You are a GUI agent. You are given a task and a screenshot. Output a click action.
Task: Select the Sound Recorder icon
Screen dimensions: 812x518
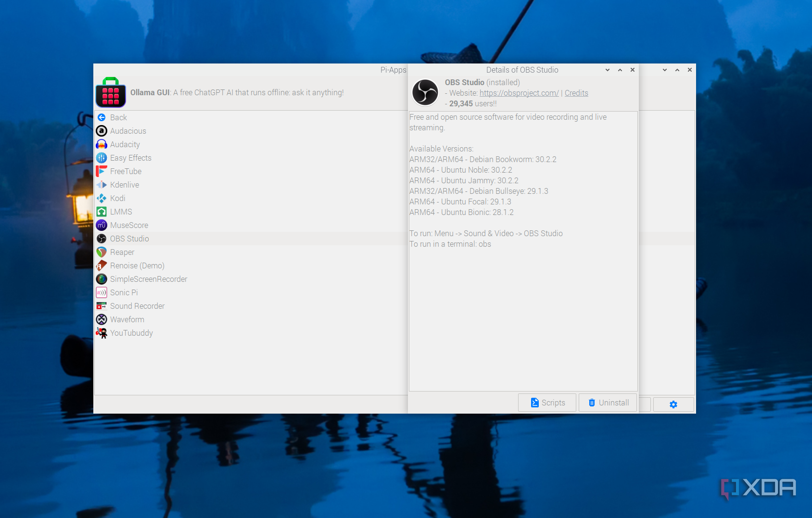pyautogui.click(x=101, y=306)
